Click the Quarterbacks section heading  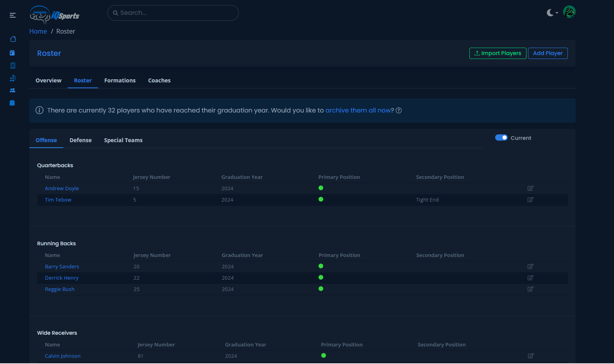point(55,165)
